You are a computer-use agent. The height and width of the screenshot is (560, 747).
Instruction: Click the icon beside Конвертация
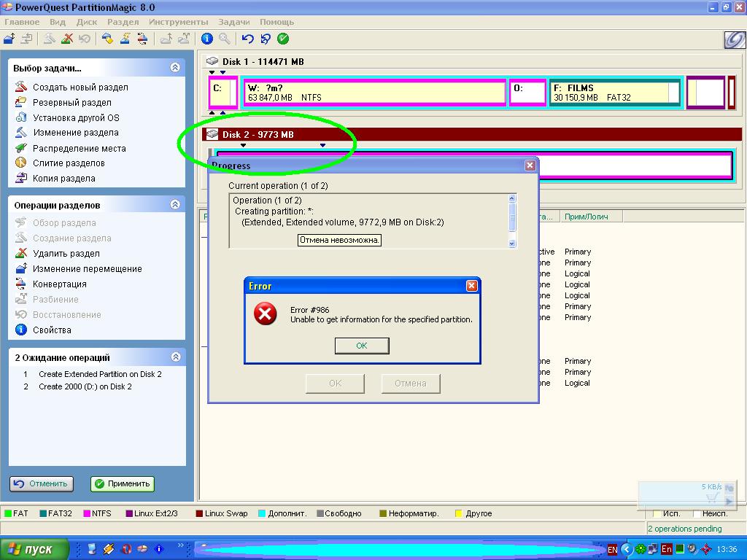(x=21, y=284)
